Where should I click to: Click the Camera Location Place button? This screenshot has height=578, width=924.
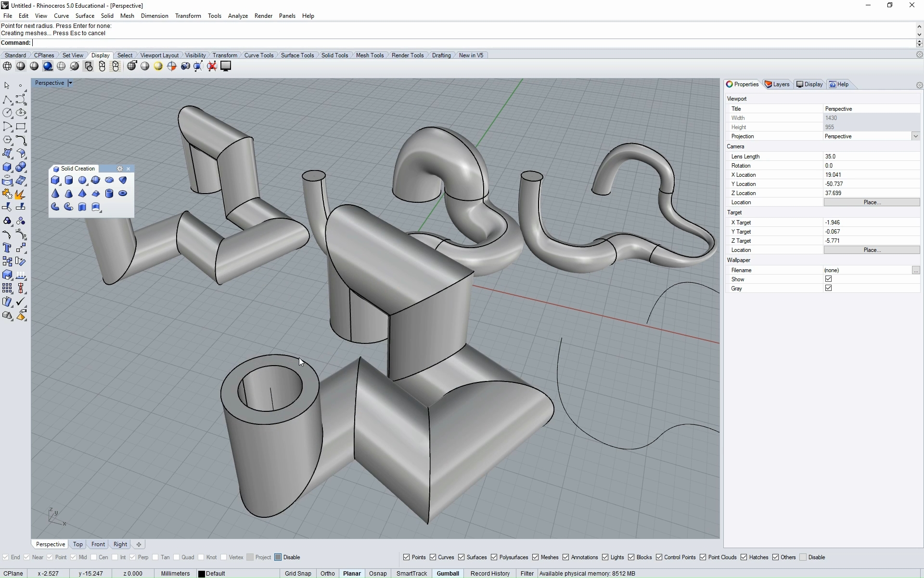(872, 202)
